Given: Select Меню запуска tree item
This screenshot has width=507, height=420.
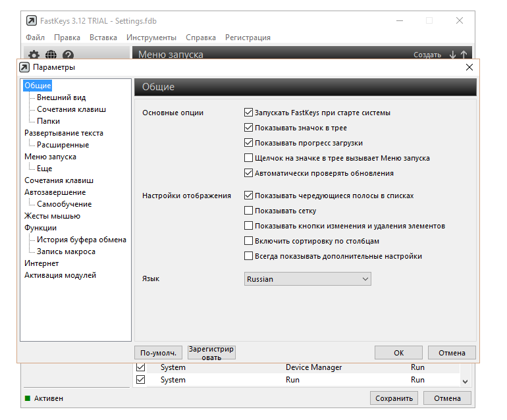Looking at the screenshot, I should [50, 157].
